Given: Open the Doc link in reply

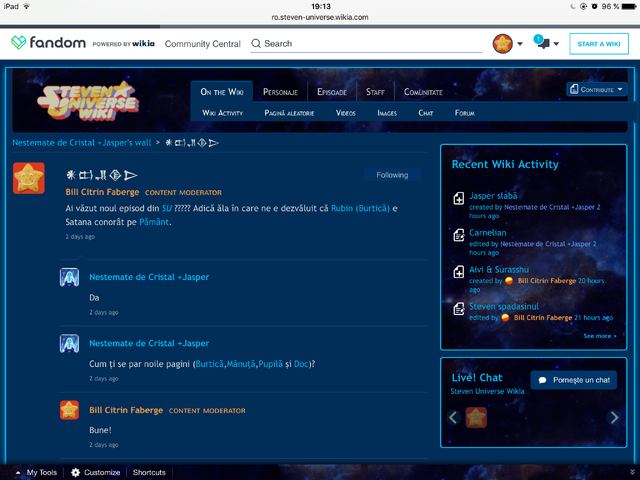Looking at the screenshot, I should tap(301, 364).
